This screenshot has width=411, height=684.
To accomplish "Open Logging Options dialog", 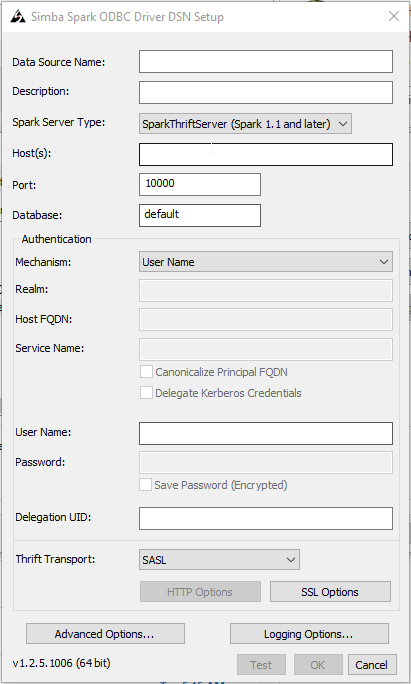I will 309,634.
